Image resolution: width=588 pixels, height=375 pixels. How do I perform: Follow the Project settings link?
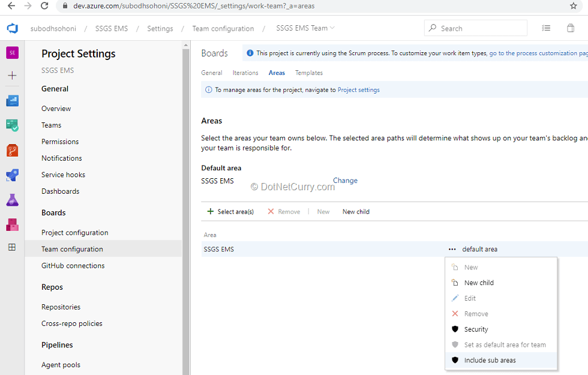point(358,90)
